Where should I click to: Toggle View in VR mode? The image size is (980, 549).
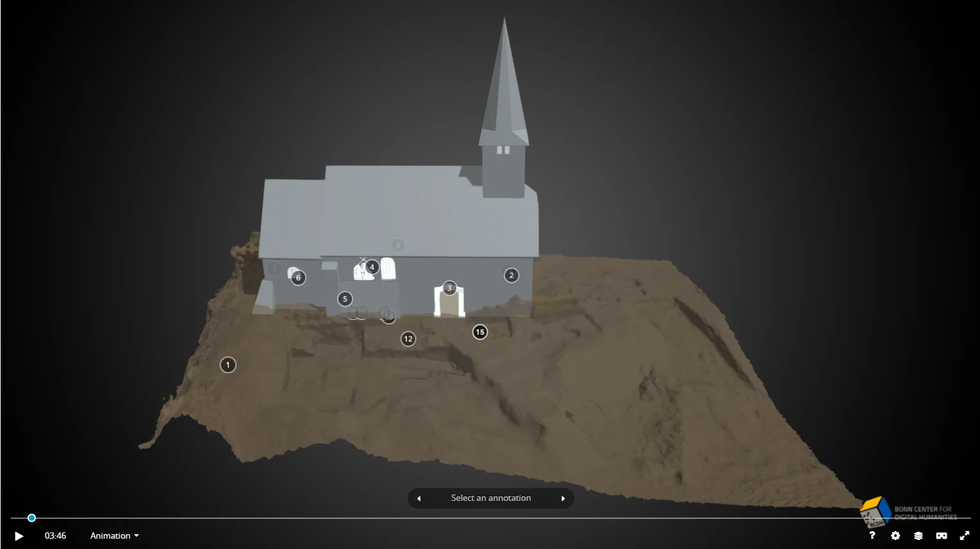942,536
